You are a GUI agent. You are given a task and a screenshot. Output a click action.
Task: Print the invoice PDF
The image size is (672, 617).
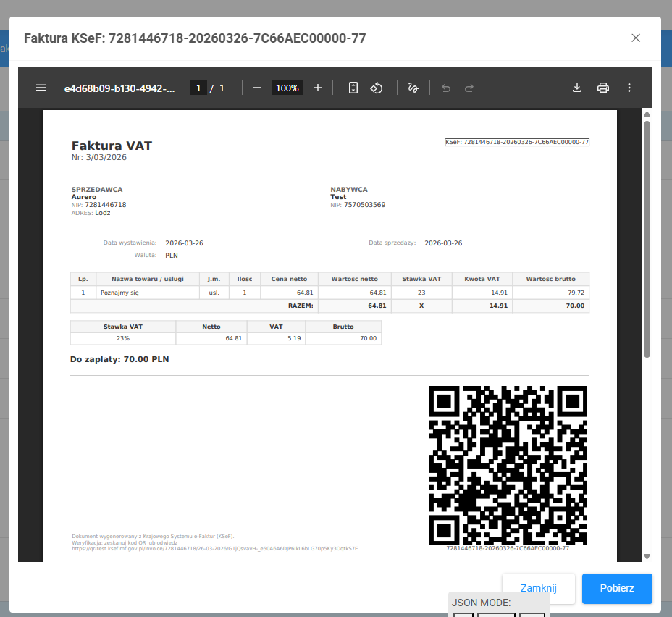coord(603,88)
